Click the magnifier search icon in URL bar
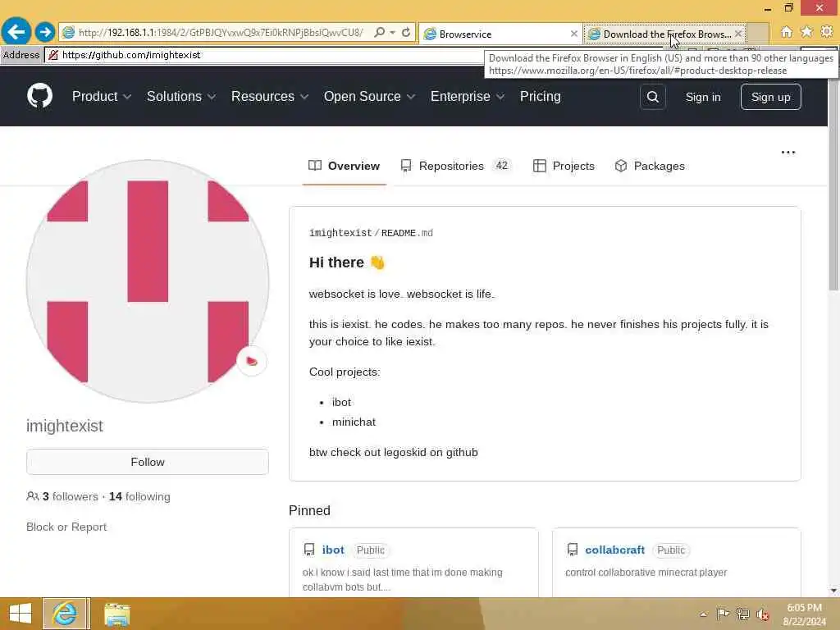The image size is (840, 630). [x=379, y=32]
